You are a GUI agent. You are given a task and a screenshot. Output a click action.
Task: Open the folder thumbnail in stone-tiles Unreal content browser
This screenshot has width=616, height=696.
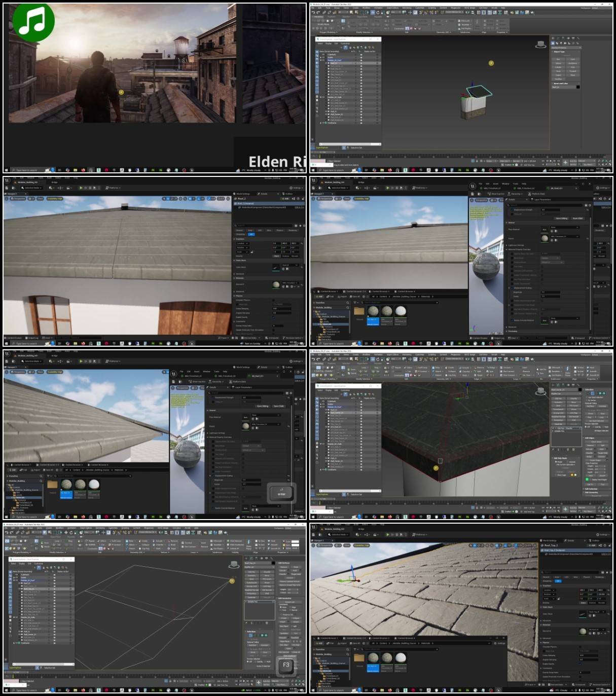coord(359,658)
